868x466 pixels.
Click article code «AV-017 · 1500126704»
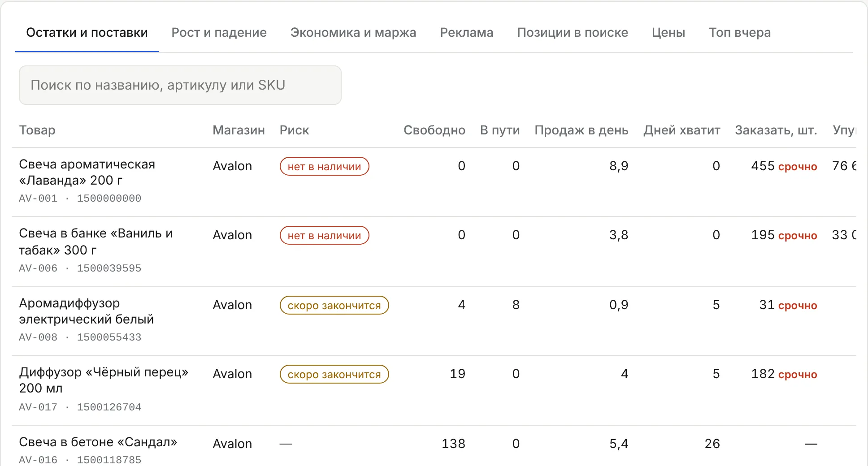[x=80, y=407]
